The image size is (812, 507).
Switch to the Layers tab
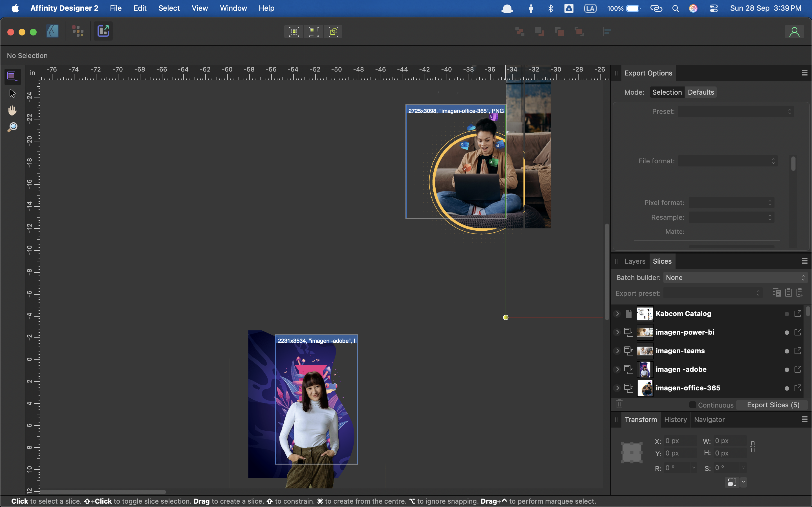click(634, 261)
